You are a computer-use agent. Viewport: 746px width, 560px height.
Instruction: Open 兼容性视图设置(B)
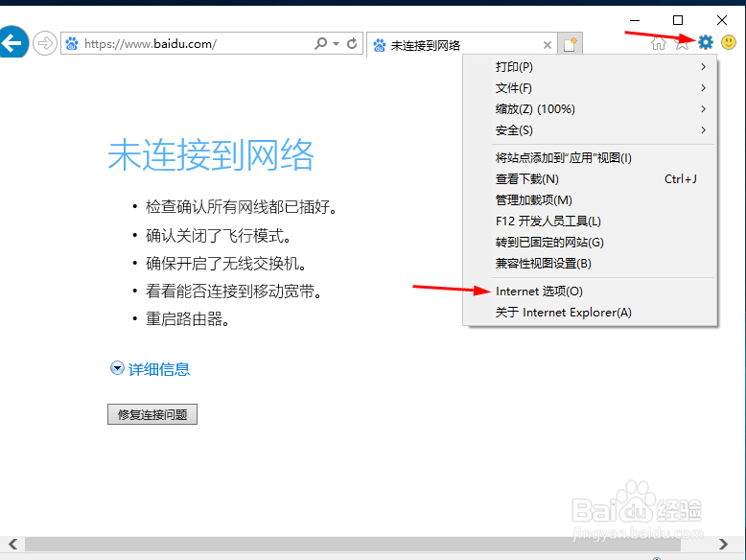(590, 264)
